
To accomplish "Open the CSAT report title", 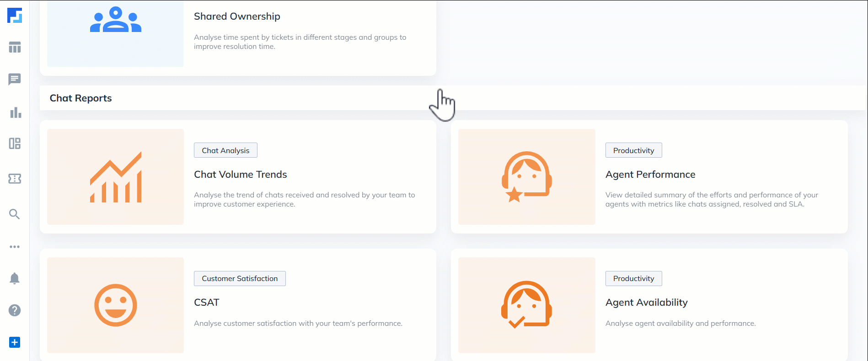I will [x=206, y=303].
